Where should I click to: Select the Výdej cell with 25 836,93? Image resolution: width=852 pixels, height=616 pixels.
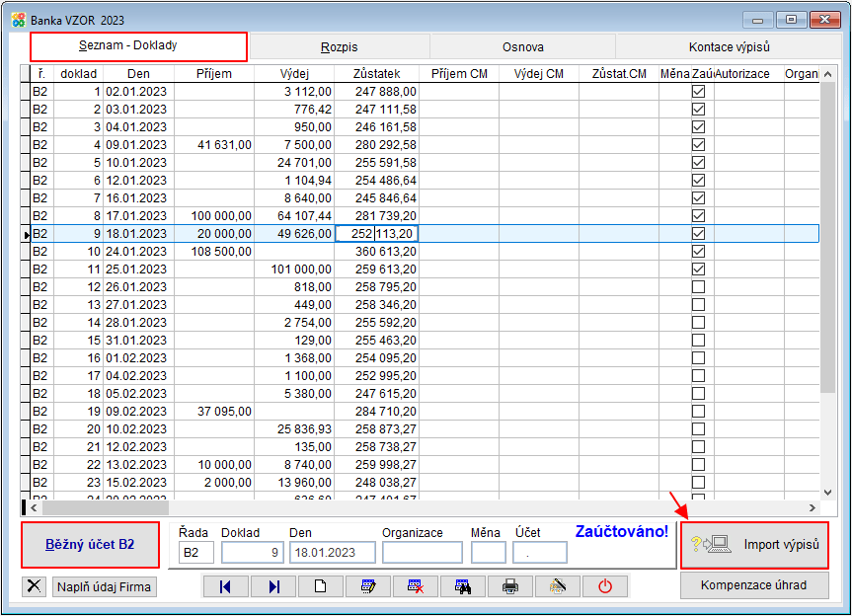pos(294,429)
